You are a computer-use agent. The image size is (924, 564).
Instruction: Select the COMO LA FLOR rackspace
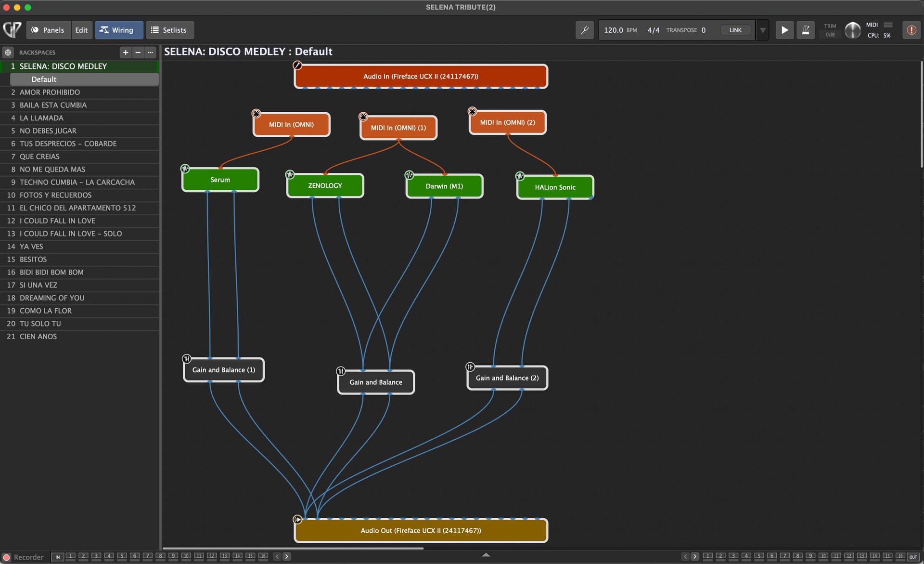tap(79, 311)
